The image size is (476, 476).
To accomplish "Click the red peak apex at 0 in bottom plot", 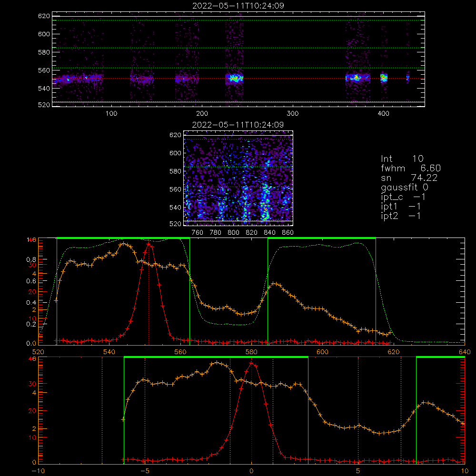I will [251, 363].
